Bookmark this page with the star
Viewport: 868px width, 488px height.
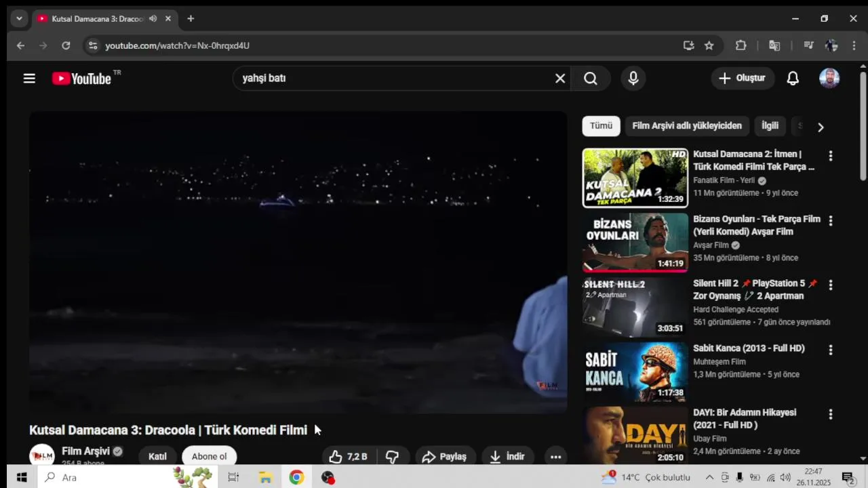[709, 45]
